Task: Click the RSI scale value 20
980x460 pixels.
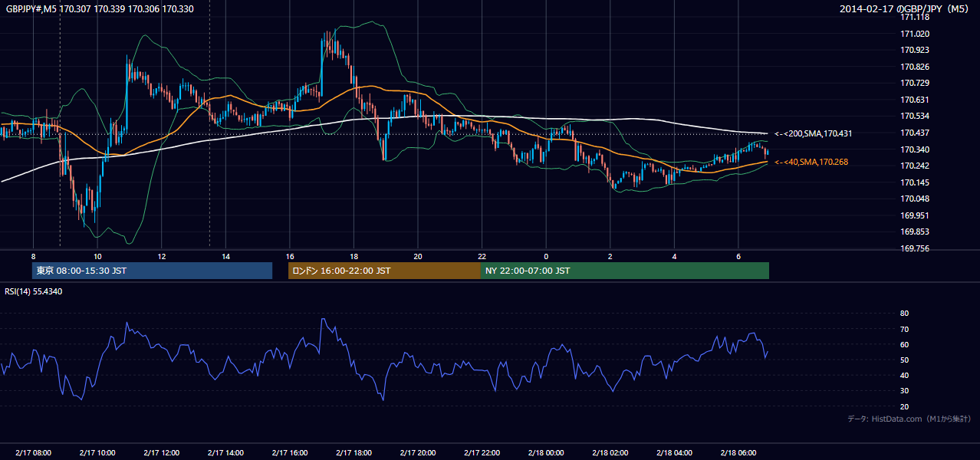Action: pyautogui.click(x=905, y=406)
